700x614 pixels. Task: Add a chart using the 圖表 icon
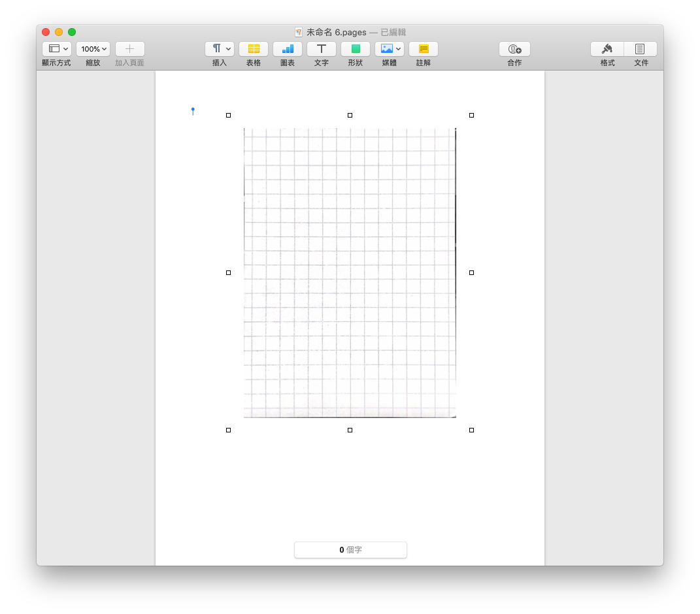[288, 48]
